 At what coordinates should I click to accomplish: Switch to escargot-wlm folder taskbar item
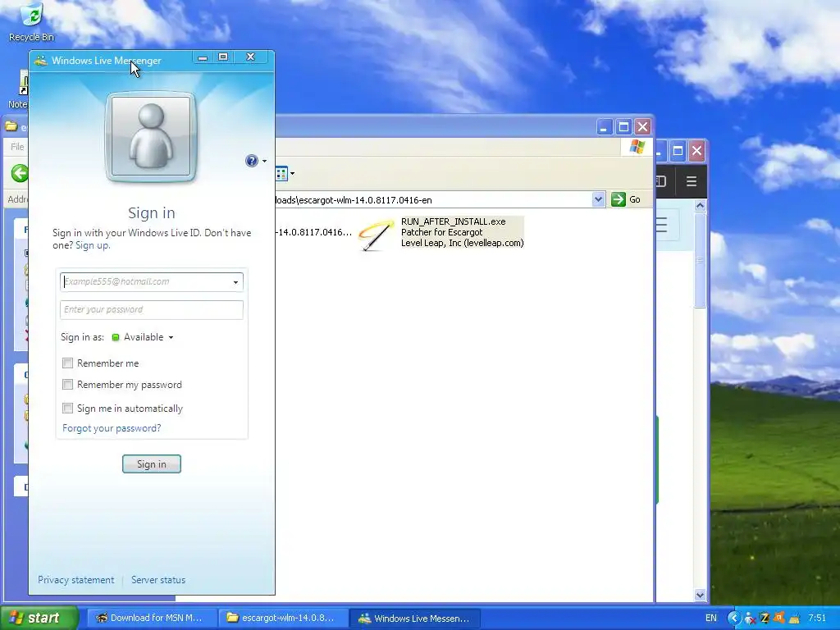click(283, 618)
